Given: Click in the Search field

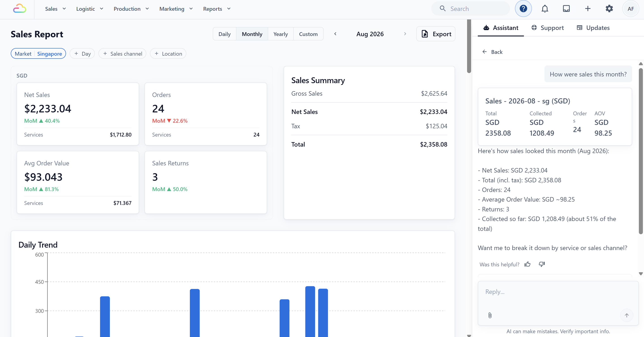Looking at the screenshot, I should (x=470, y=9).
